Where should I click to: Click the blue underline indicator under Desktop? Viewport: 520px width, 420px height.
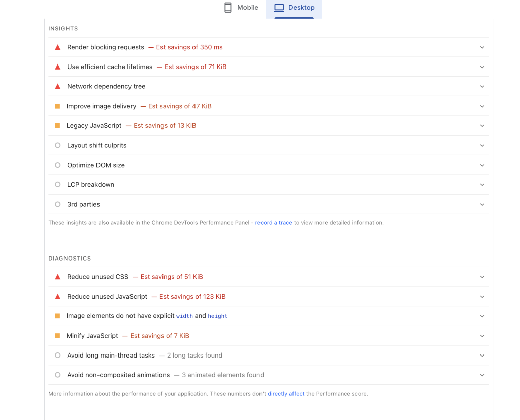pos(293,18)
